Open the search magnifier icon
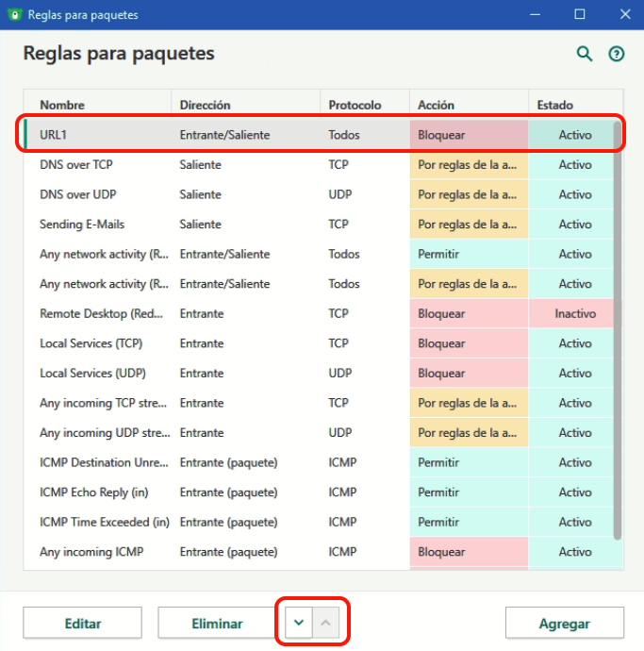Viewport: 644px width, 651px height. coord(585,55)
